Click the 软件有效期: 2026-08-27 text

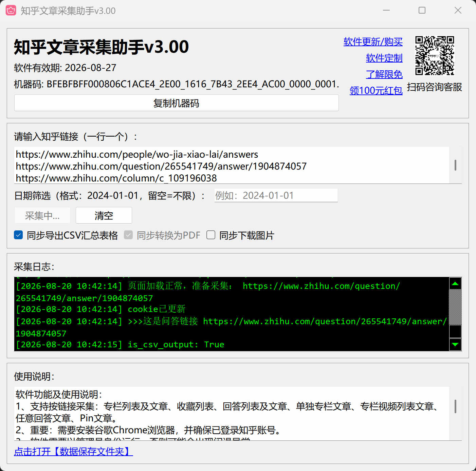point(65,68)
